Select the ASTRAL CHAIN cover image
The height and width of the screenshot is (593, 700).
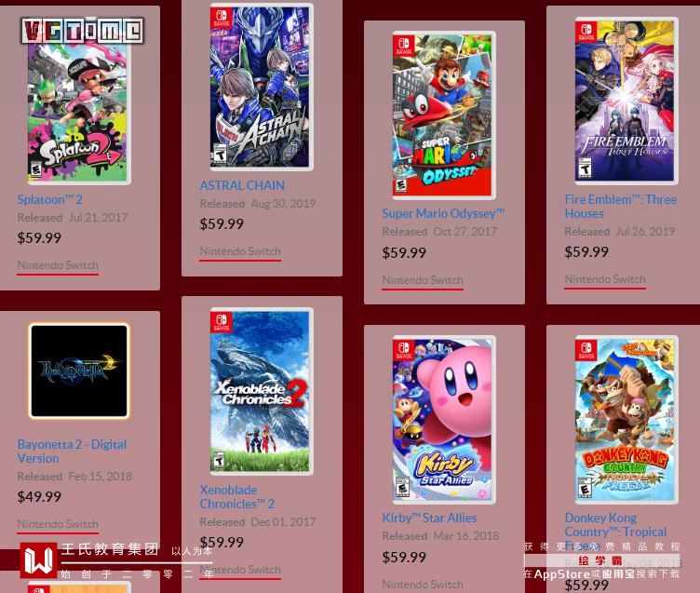(262, 88)
